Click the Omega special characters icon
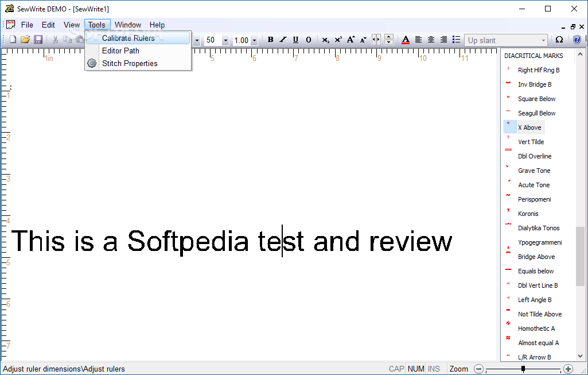 (559, 40)
